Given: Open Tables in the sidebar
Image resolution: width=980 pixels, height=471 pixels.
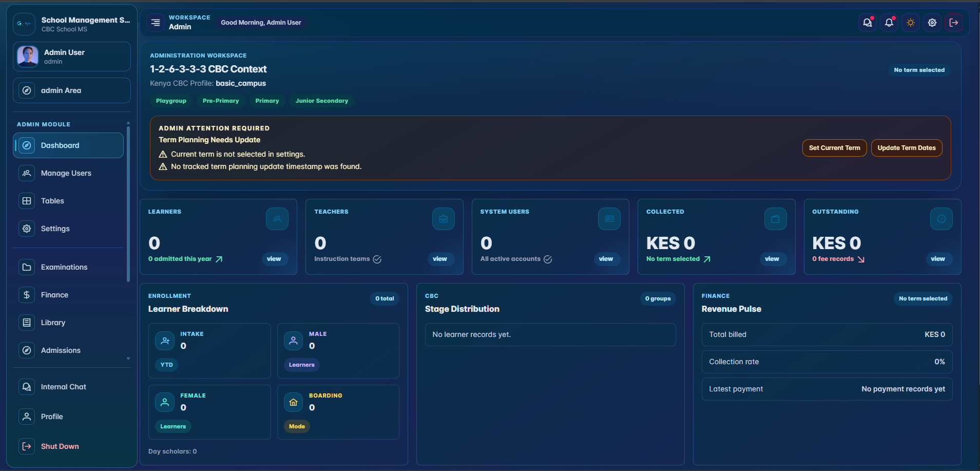Looking at the screenshot, I should (68, 201).
